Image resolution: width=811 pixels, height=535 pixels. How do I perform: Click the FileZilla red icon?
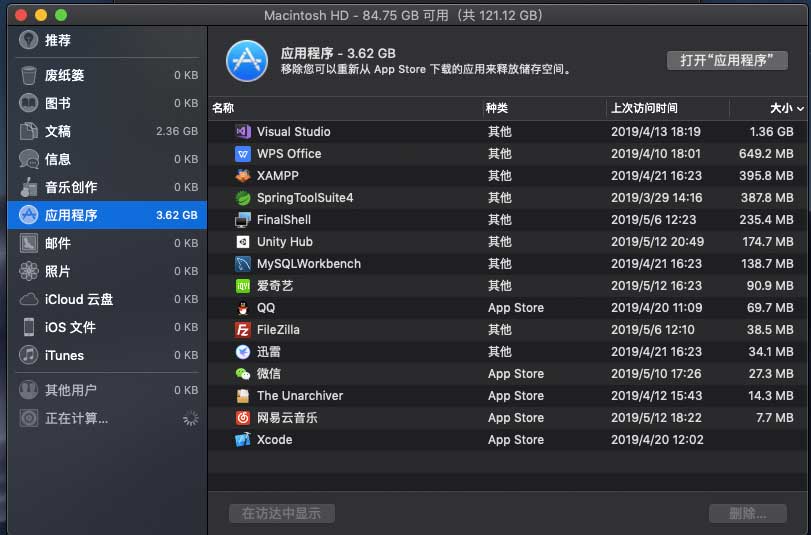(243, 330)
